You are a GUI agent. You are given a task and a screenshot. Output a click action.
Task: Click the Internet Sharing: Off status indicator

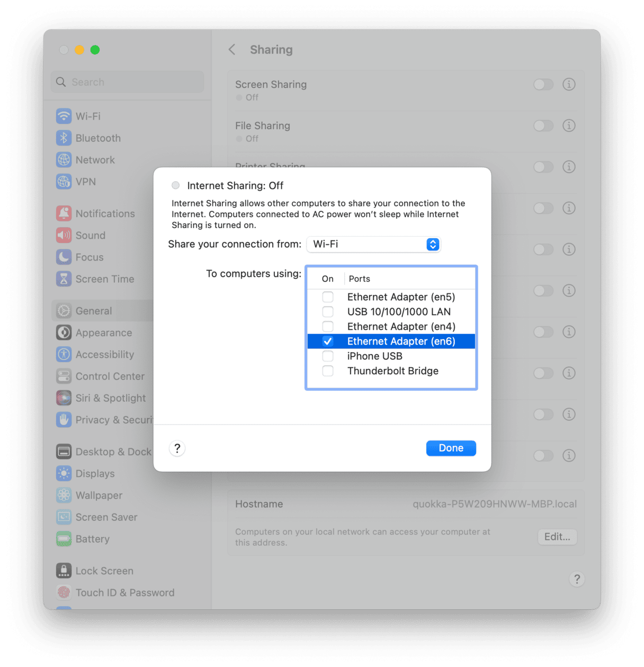point(175,185)
